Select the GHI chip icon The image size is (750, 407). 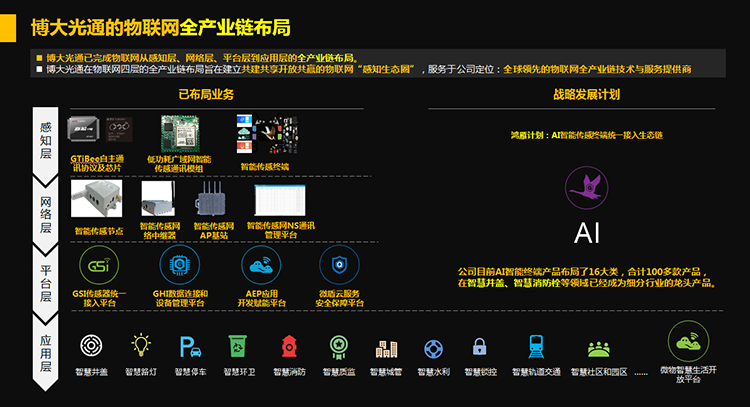tap(179, 264)
